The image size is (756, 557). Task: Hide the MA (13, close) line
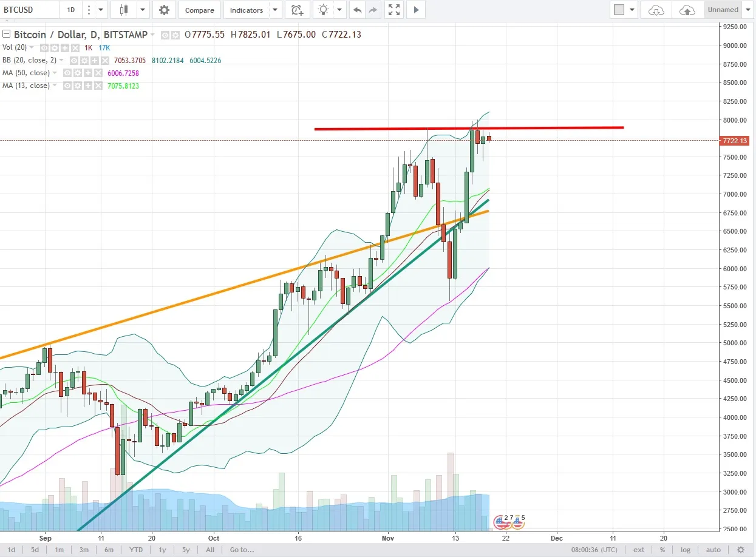(67, 86)
